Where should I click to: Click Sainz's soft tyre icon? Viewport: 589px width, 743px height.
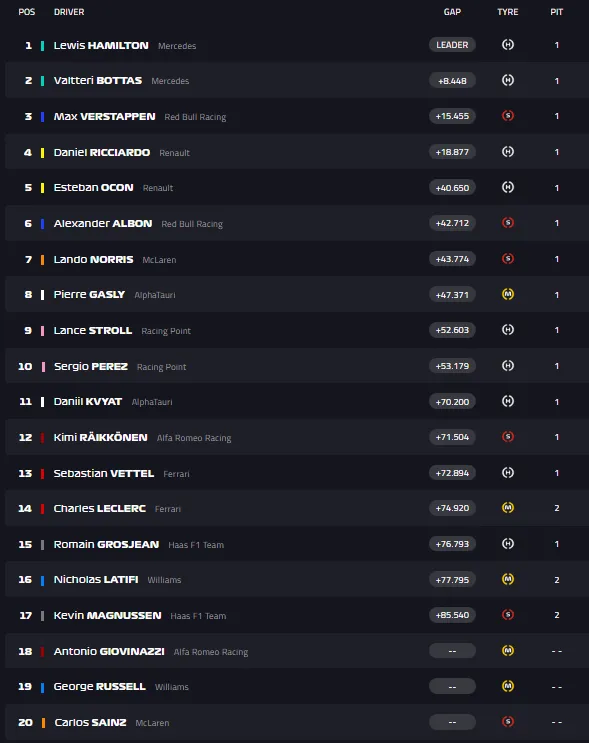(507, 722)
